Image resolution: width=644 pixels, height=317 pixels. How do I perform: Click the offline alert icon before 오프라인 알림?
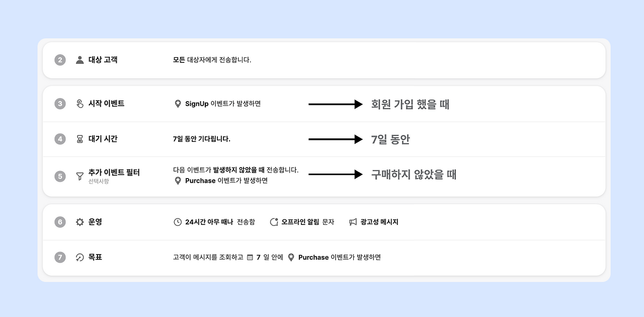pos(274,222)
